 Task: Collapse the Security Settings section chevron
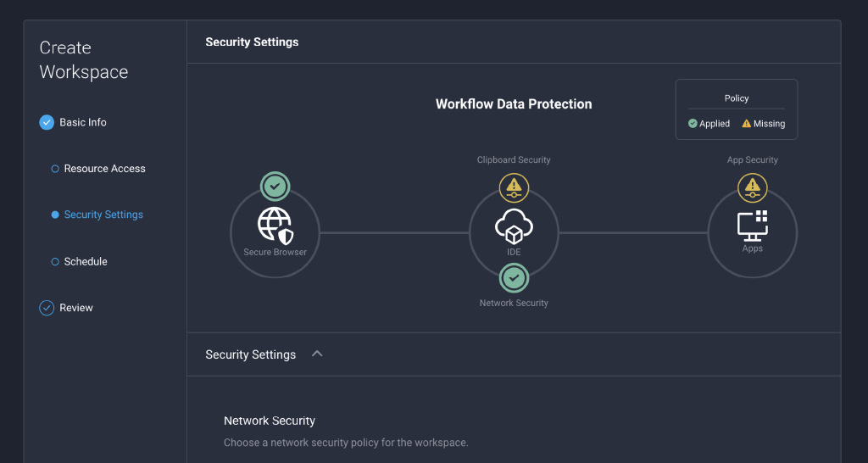point(317,354)
